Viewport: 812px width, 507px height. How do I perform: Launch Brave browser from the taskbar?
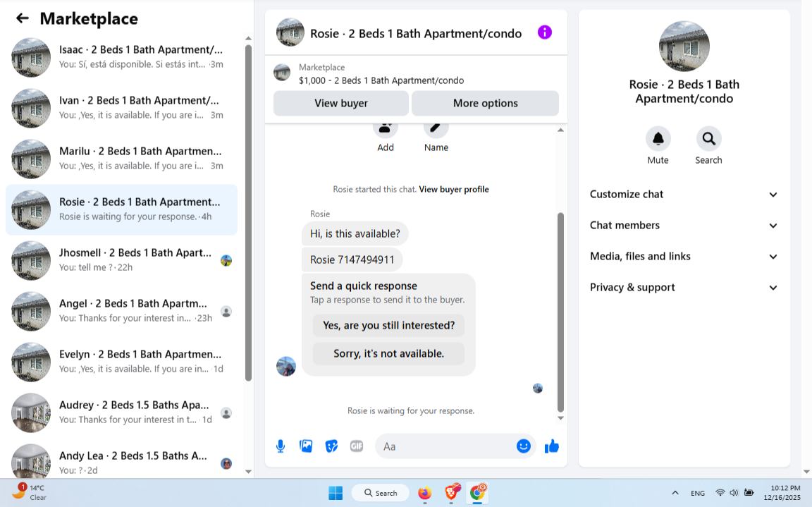(x=452, y=492)
